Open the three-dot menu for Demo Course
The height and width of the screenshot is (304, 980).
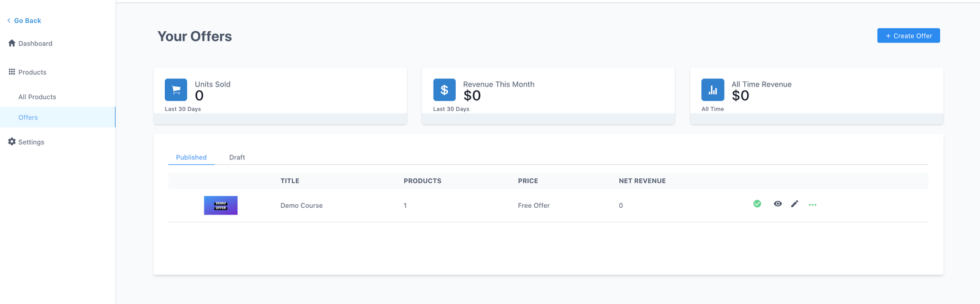click(x=812, y=205)
